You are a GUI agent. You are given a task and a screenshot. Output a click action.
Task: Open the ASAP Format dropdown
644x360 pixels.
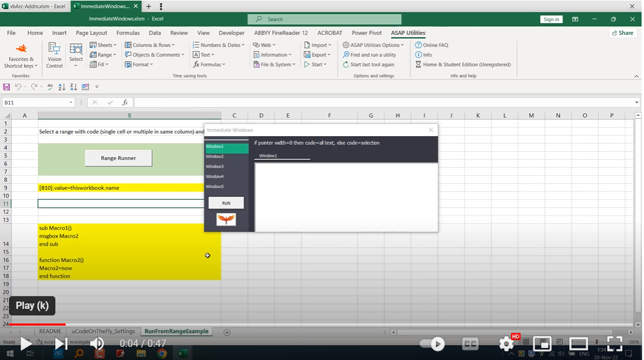[x=139, y=64]
